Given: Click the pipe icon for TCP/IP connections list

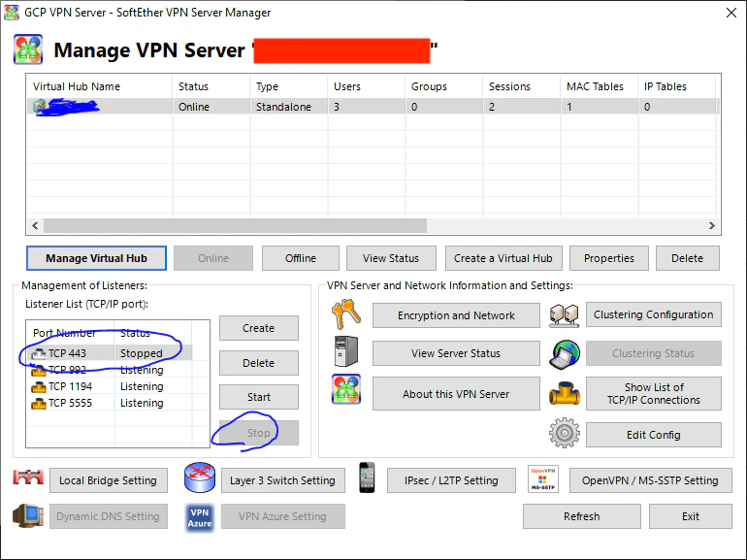Looking at the screenshot, I should click(564, 394).
